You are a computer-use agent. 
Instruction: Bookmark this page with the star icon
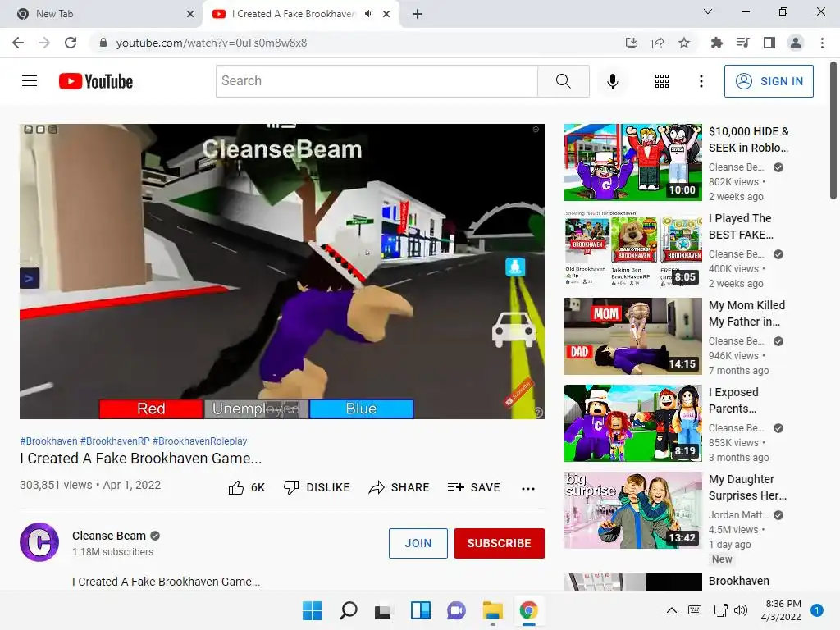click(684, 43)
